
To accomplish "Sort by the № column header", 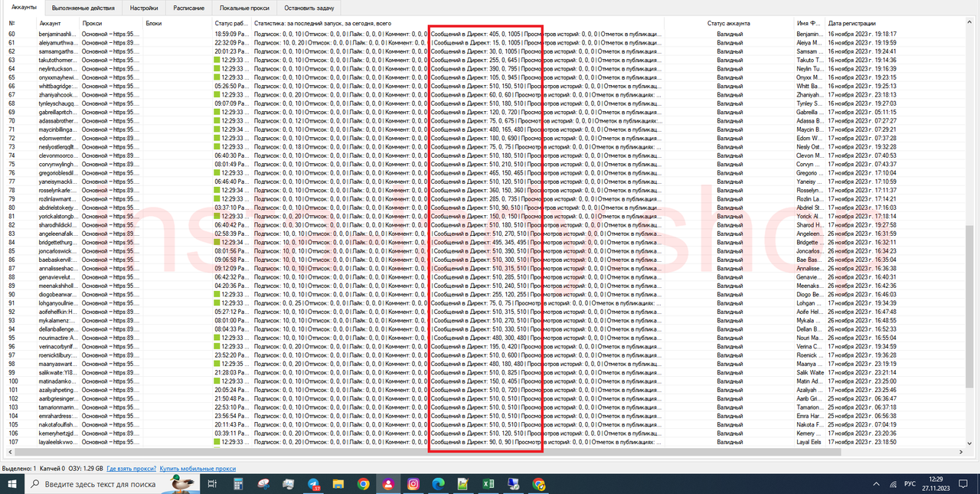I will (x=21, y=24).
